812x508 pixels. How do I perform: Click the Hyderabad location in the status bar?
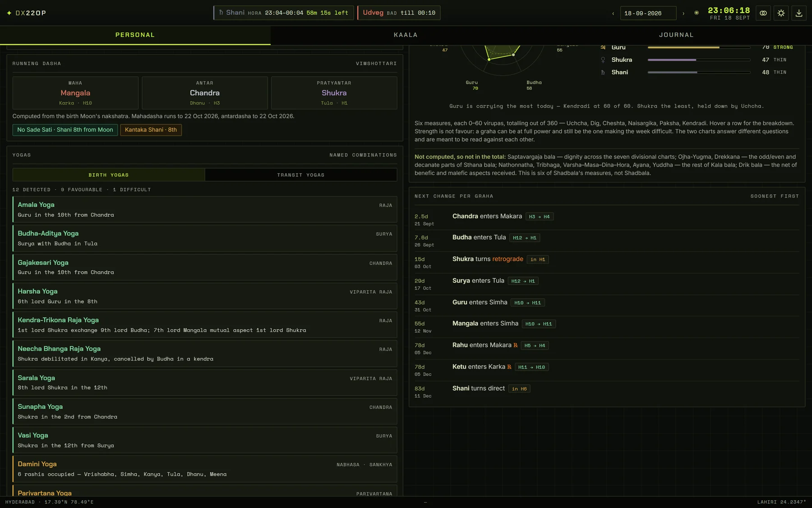click(x=50, y=502)
